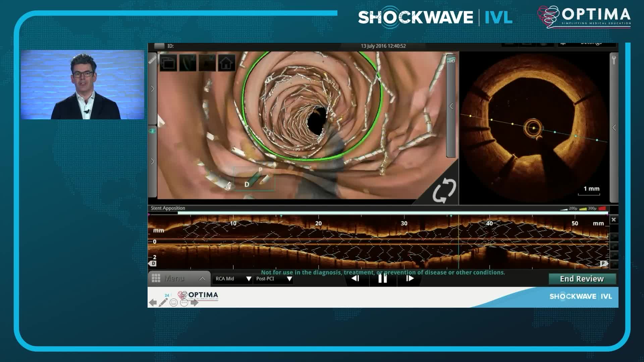Toggle the teal eye visibility icon

pyautogui.click(x=152, y=131)
